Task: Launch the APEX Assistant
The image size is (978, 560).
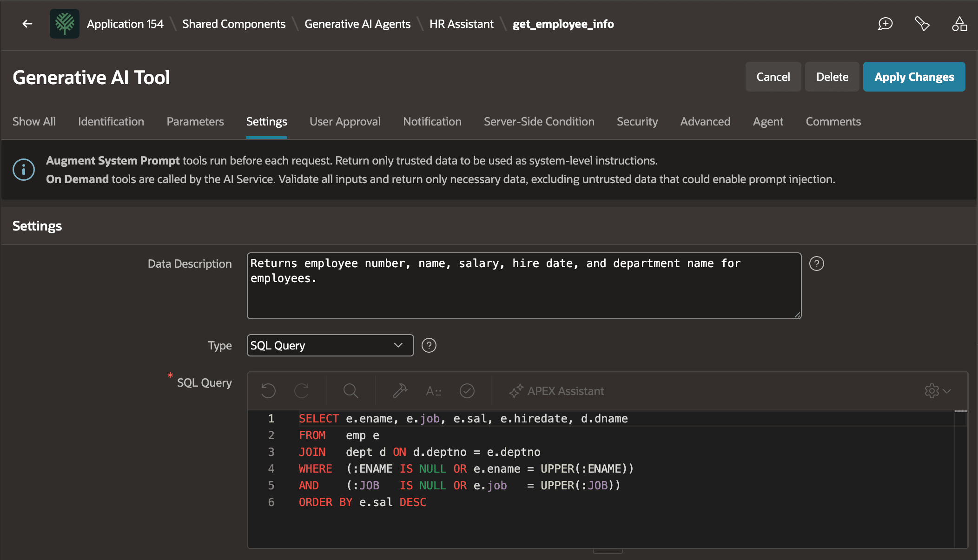Action: click(556, 391)
